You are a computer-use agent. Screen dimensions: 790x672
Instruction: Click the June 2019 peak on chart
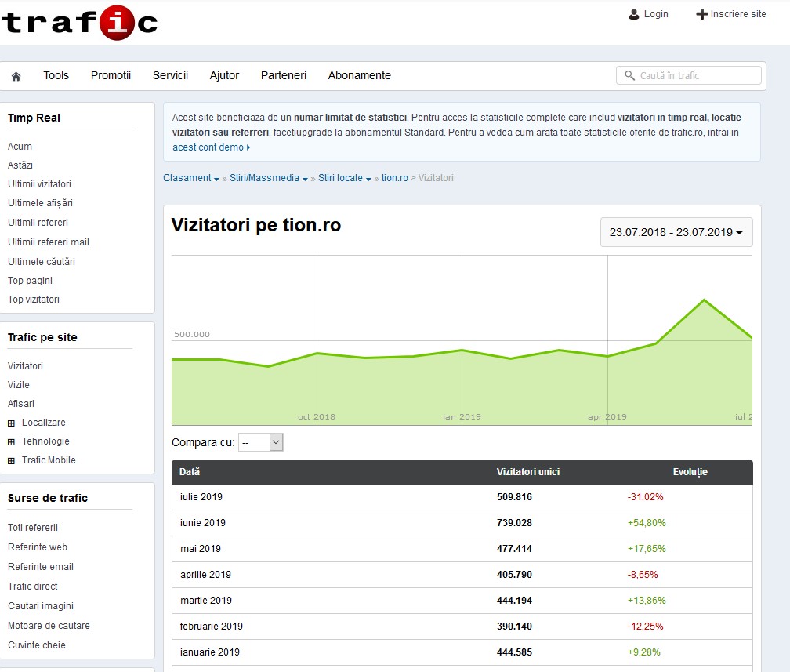click(704, 300)
